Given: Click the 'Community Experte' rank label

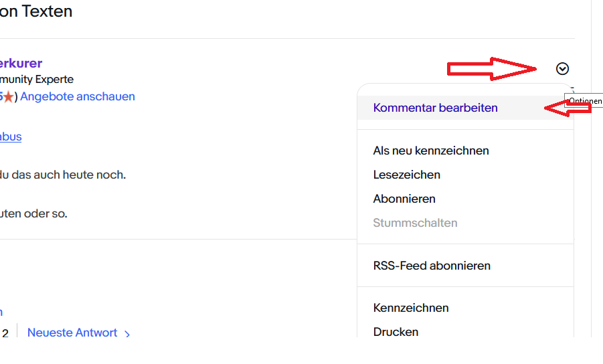Looking at the screenshot, I should coord(37,80).
